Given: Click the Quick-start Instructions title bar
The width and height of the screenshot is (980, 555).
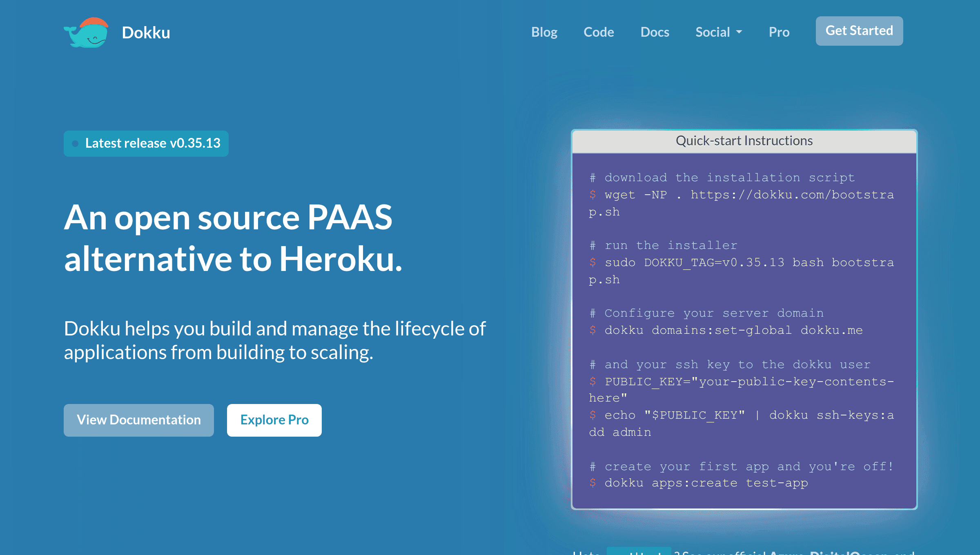Looking at the screenshot, I should coord(744,141).
